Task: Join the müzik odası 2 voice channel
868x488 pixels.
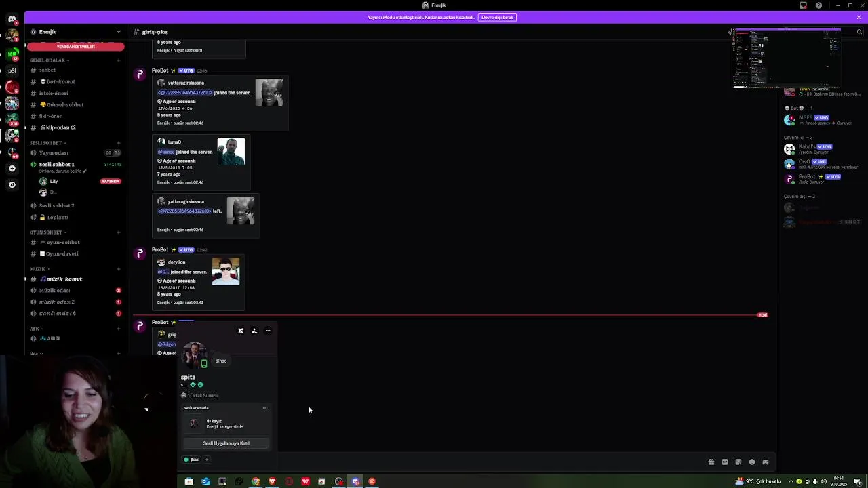Action: click(x=75, y=302)
